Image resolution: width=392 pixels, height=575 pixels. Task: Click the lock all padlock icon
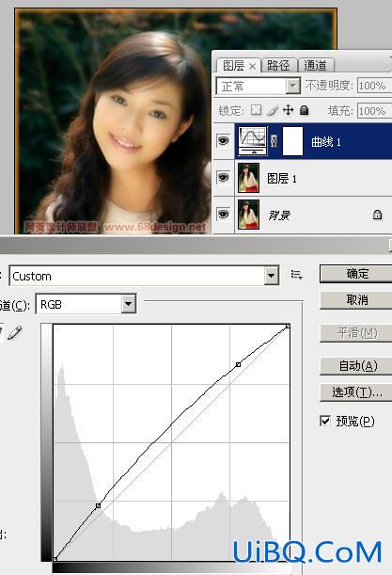click(x=304, y=110)
